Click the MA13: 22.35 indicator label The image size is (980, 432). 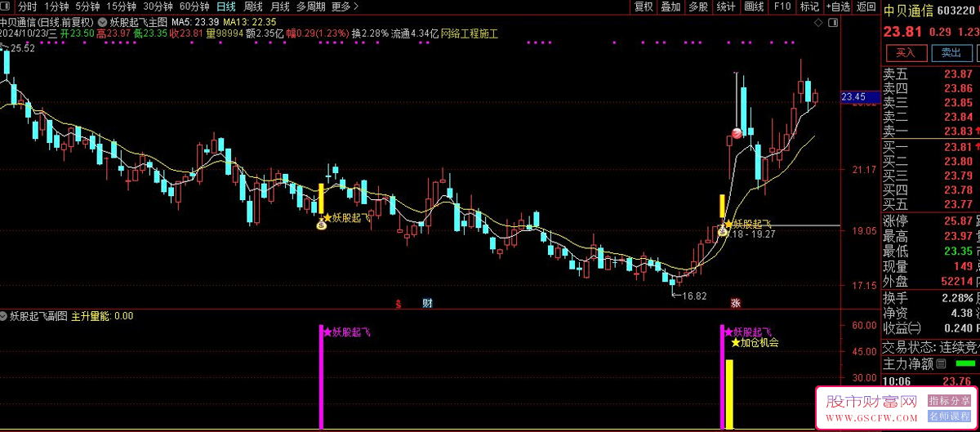249,22
